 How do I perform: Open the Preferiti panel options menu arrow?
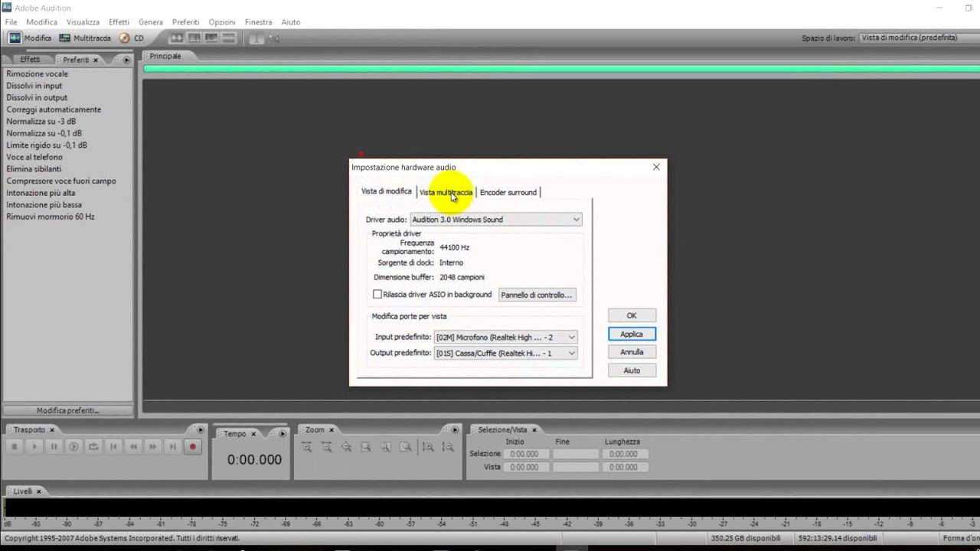(x=126, y=60)
